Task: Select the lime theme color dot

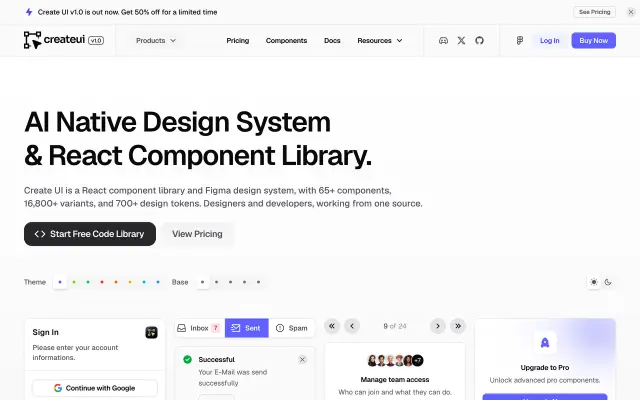Action: click(x=74, y=282)
